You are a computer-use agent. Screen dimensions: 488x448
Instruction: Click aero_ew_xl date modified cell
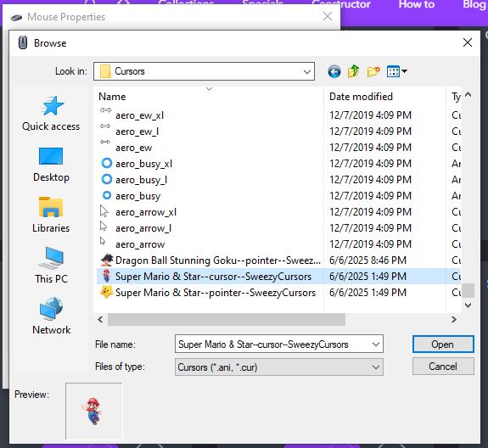click(x=370, y=115)
